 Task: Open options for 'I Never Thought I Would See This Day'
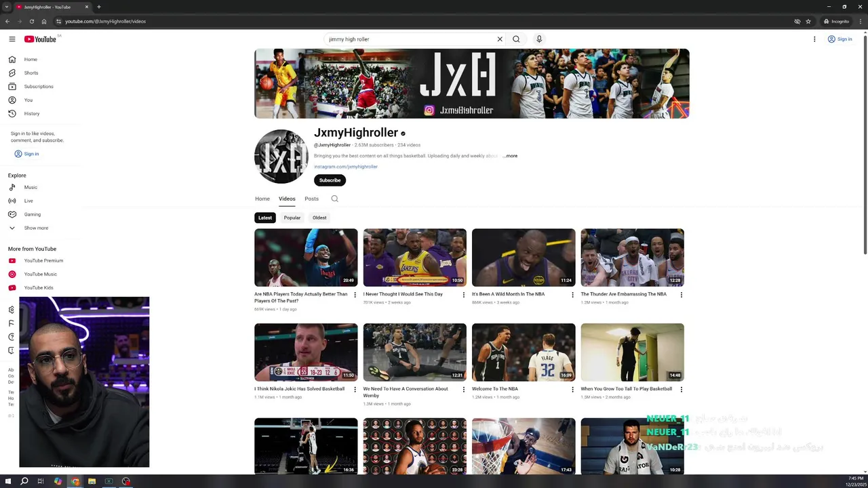pos(464,295)
